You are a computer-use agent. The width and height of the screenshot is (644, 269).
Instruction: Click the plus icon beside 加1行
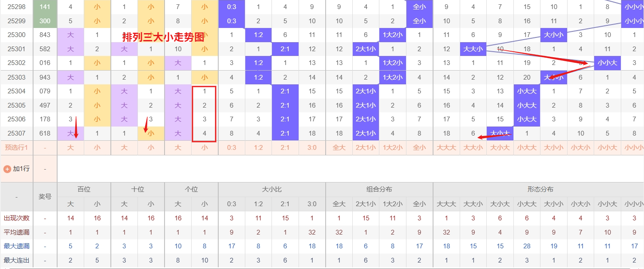pyautogui.click(x=7, y=169)
